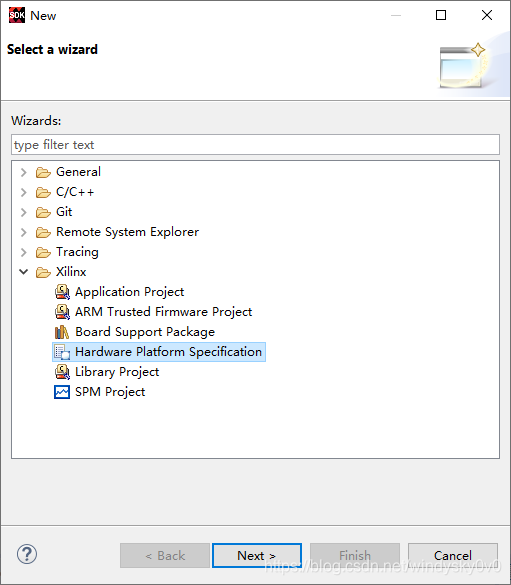Click the Application Project wizard icon
The image size is (511, 585).
click(x=62, y=292)
